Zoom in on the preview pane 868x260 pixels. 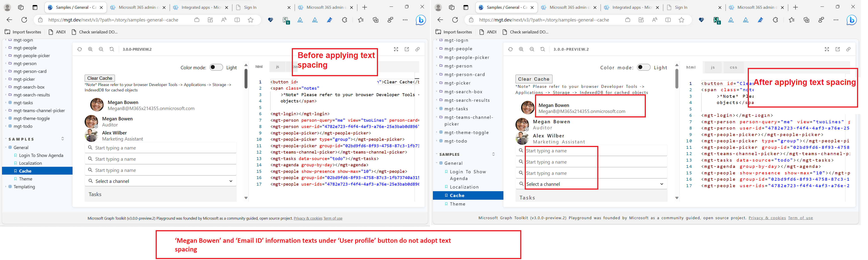click(90, 49)
